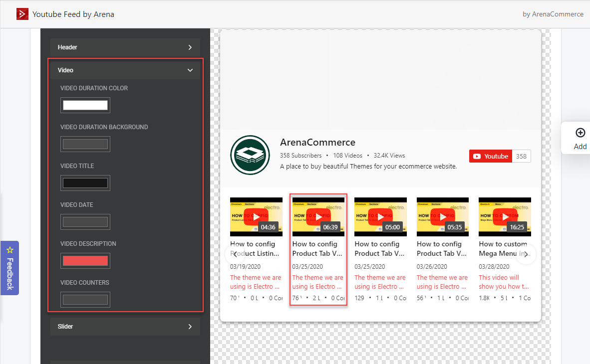Click the previous arrow of the video slider
This screenshot has width=590, height=364.
235,254
